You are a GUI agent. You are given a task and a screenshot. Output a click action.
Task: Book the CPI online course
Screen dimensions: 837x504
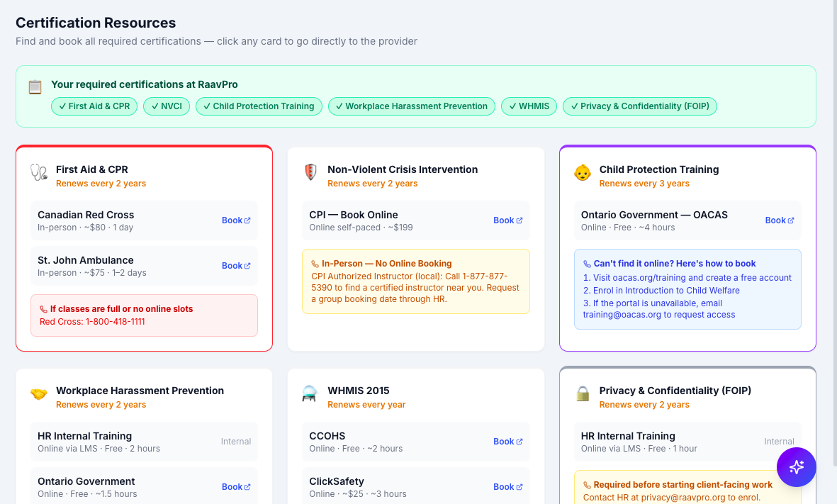[x=507, y=220]
